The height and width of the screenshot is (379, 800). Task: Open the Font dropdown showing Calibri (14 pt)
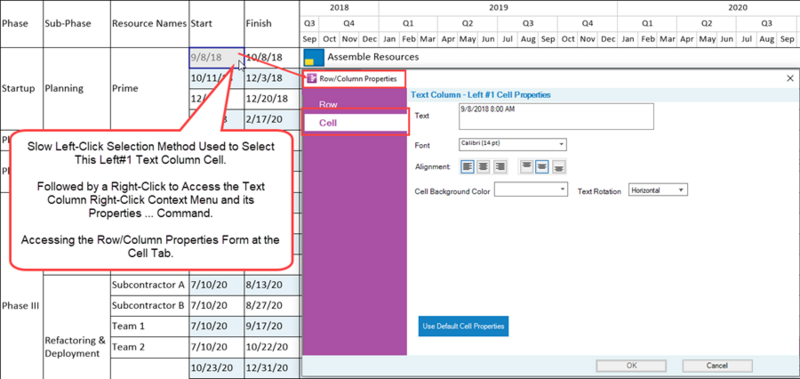click(x=513, y=144)
